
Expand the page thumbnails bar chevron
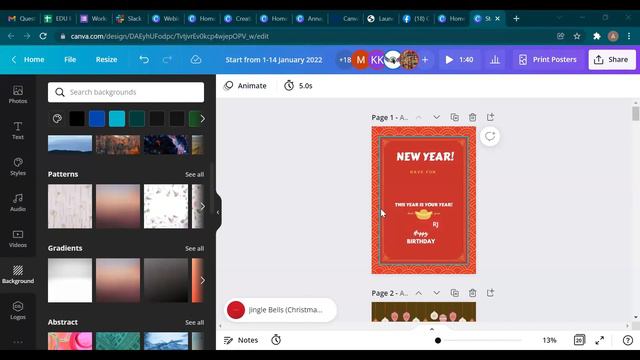pos(432,329)
